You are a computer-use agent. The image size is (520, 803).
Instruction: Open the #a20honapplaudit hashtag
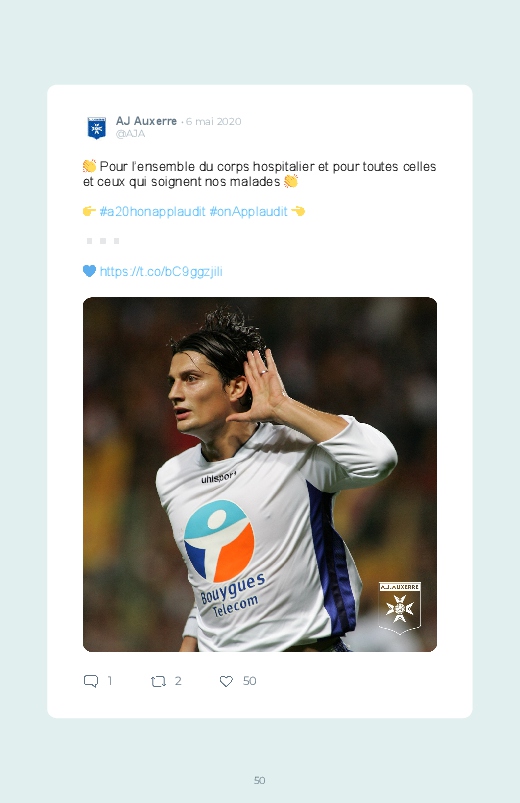click(152, 212)
